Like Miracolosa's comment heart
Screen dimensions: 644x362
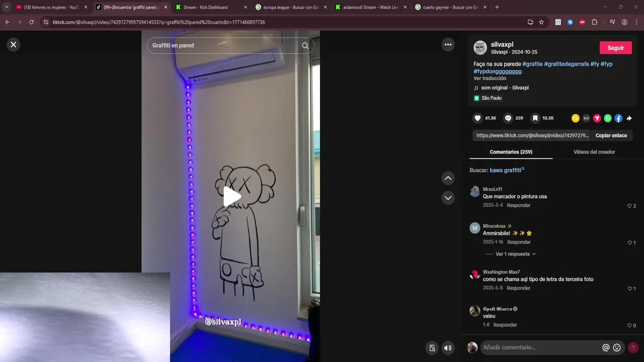[629, 243]
